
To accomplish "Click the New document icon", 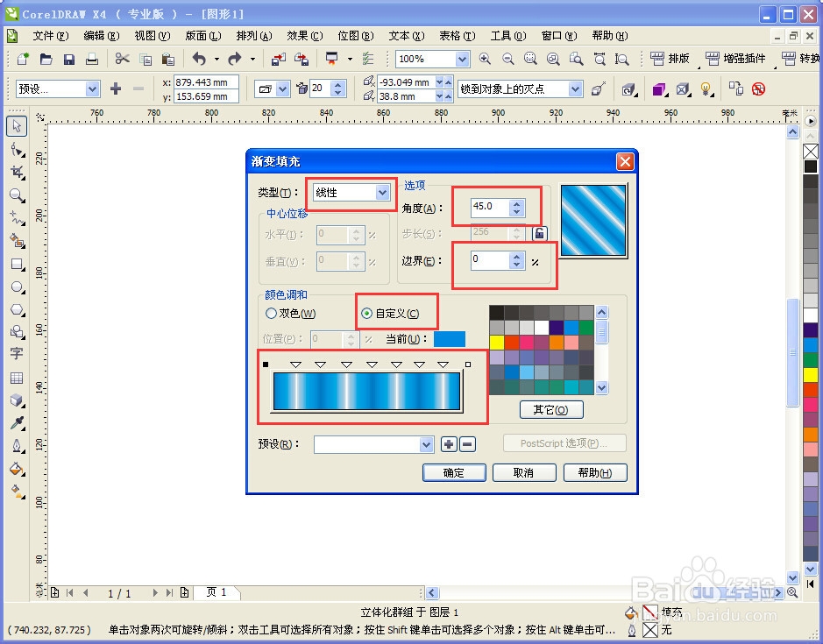I will click(x=23, y=59).
